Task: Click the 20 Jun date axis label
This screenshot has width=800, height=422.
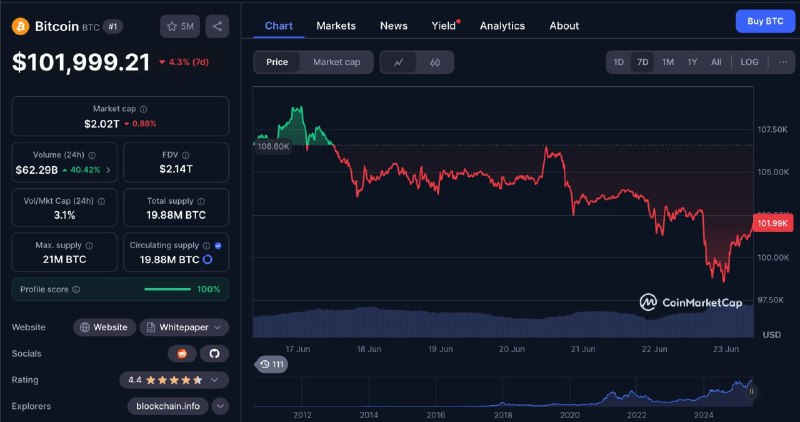Action: pyautogui.click(x=512, y=349)
